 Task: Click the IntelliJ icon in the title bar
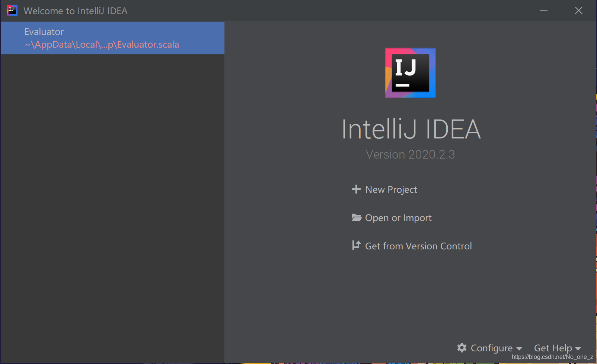12,10
